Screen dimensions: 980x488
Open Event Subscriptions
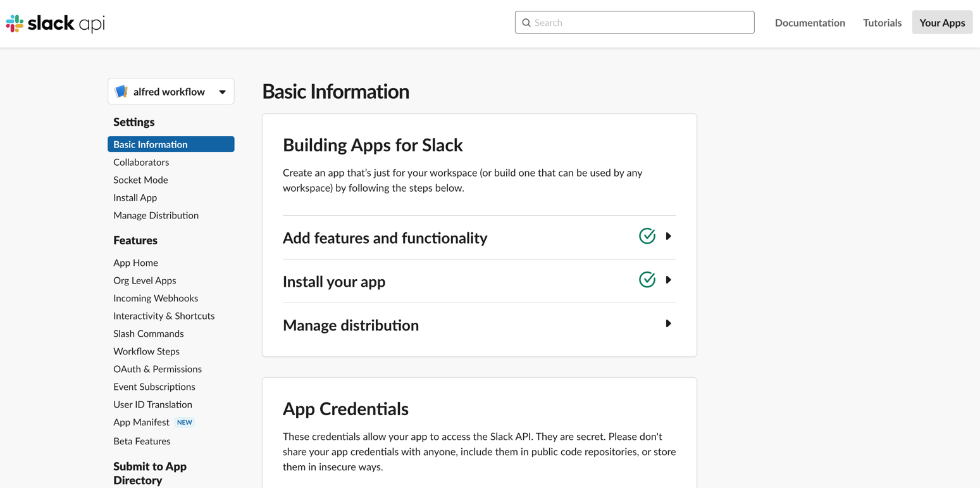click(x=154, y=387)
